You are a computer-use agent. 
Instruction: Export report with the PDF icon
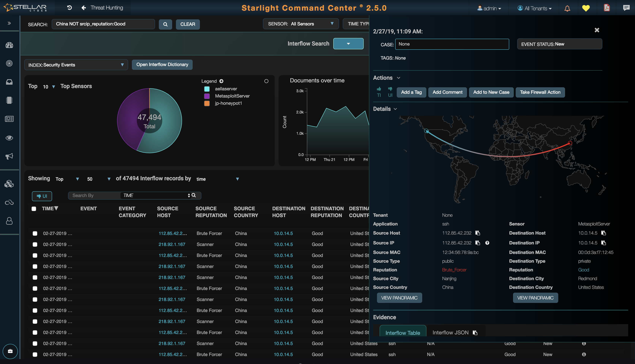click(x=607, y=8)
